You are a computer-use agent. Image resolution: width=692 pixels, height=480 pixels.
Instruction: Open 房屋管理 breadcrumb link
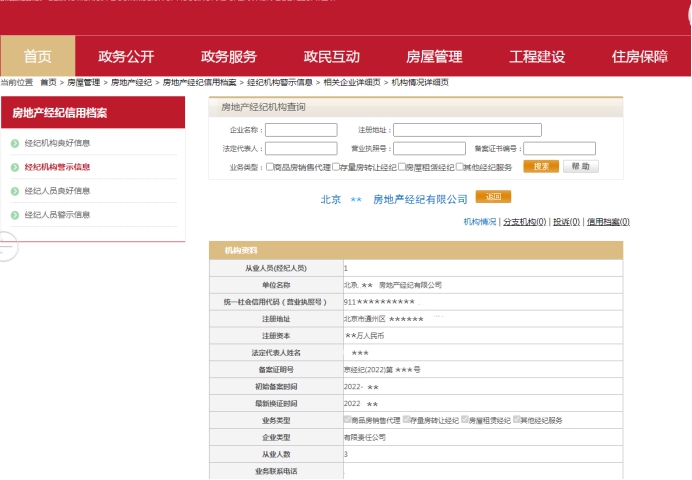[x=83, y=82]
